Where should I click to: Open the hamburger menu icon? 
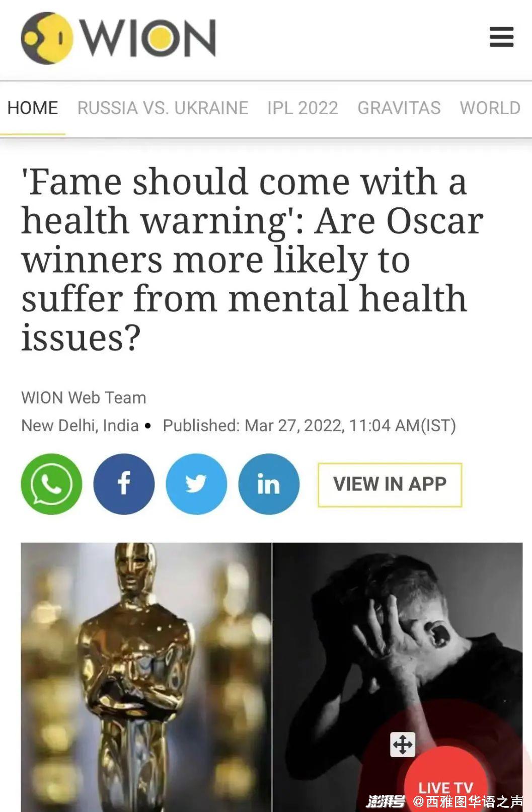click(x=501, y=37)
